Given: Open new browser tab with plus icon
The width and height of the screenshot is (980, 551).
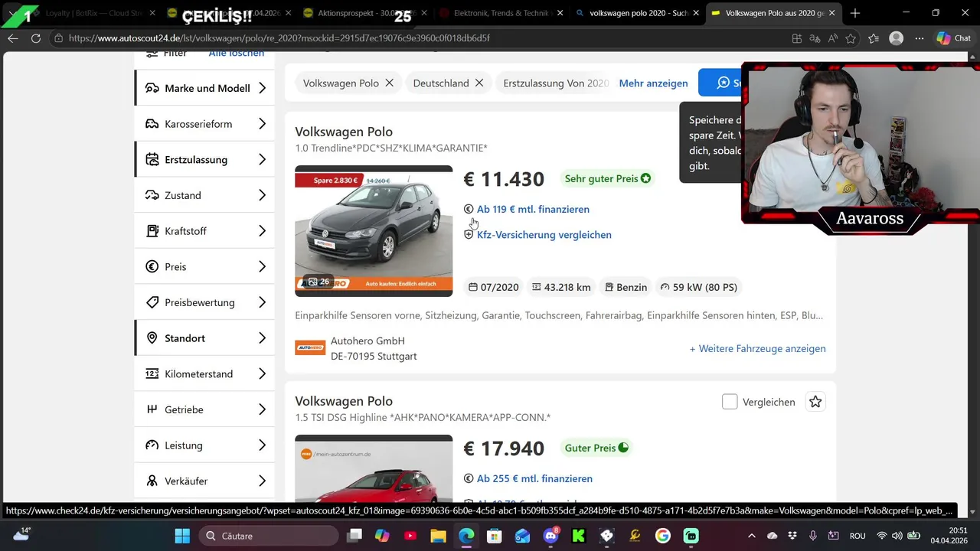Looking at the screenshot, I should click(x=855, y=13).
